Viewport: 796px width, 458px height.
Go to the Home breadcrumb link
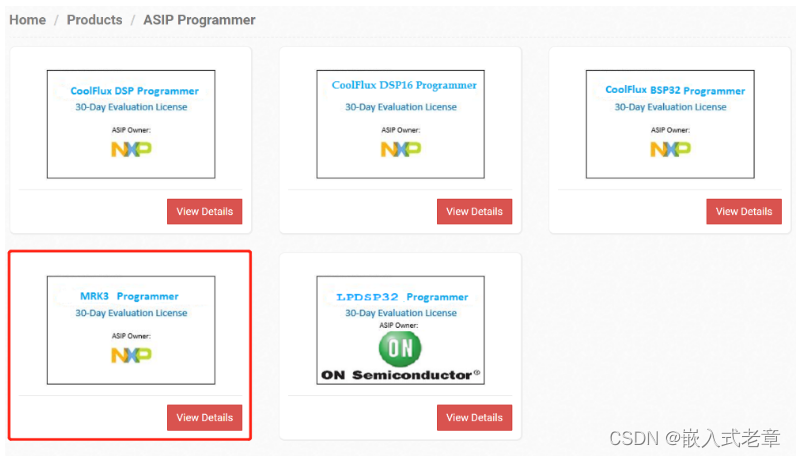27,20
